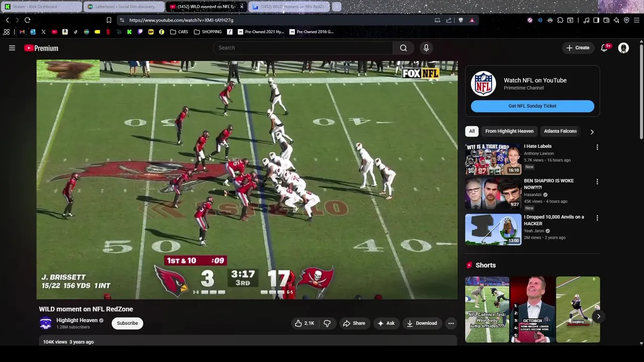Switch to the Letterboxd tab
Image resolution: width=644 pixels, height=362 pixels.
click(124, 7)
